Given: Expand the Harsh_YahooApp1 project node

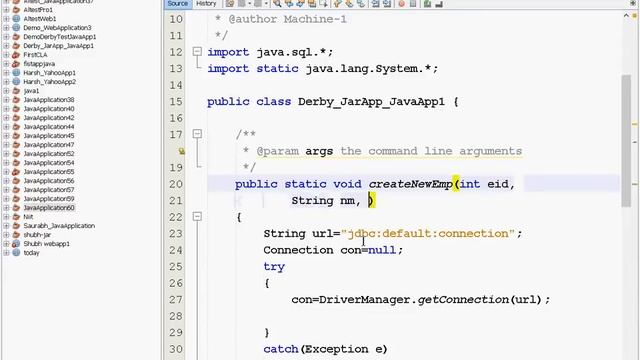Looking at the screenshot, I should tap(6, 73).
